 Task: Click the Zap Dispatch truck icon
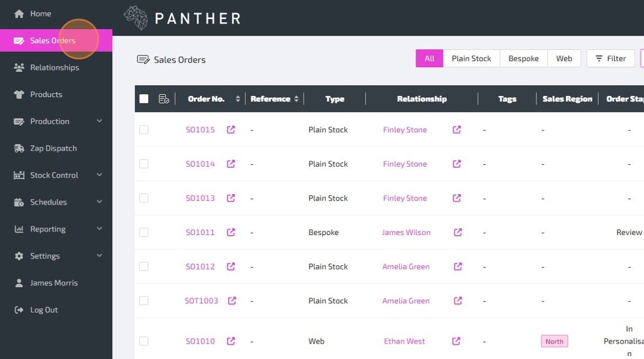click(19, 148)
